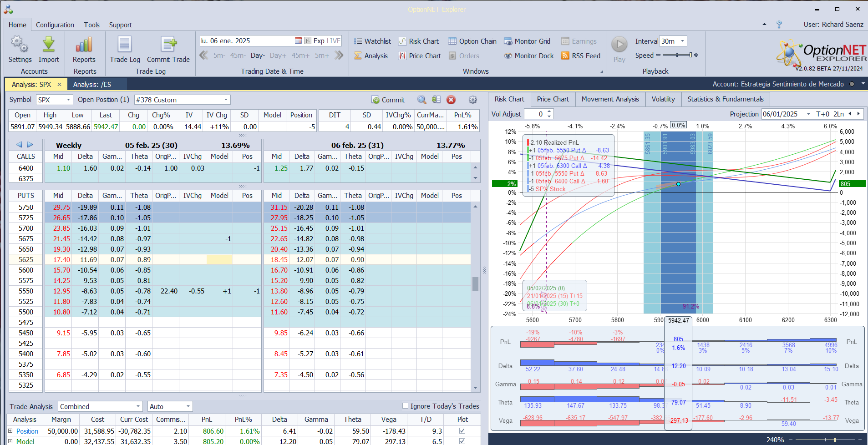
Task: Open the Configuration ribbon tab
Action: click(55, 25)
